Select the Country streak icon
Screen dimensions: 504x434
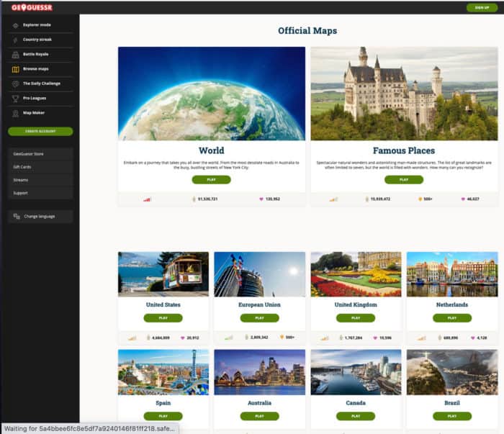coord(15,40)
